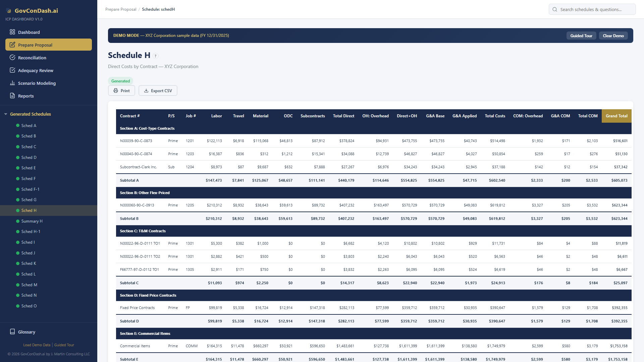Click the search magnifier icon

point(555,9)
